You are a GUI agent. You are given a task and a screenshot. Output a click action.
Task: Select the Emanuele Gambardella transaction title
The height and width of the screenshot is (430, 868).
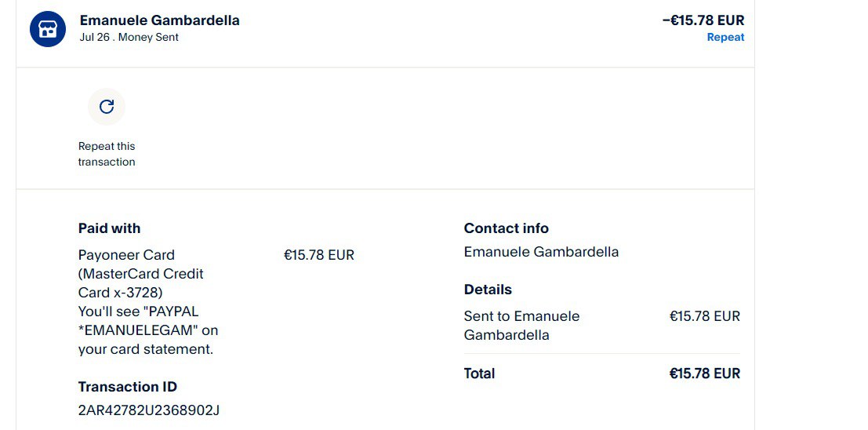click(159, 20)
